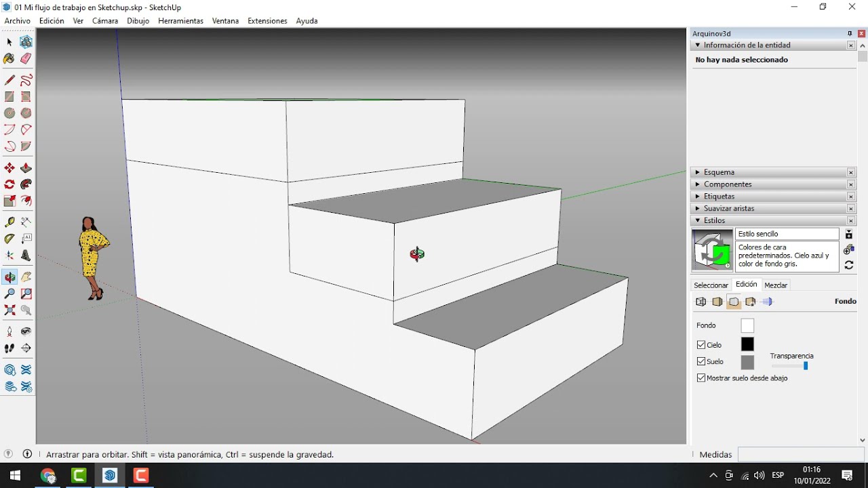Expand the Etiquetas panel
Image resolution: width=868 pixels, height=488 pixels.
(698, 197)
